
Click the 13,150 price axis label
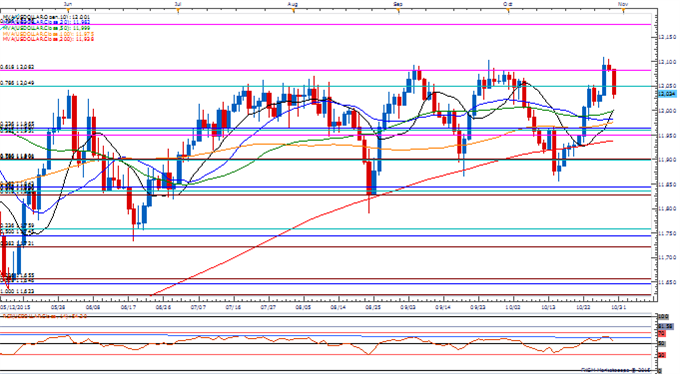coord(668,37)
